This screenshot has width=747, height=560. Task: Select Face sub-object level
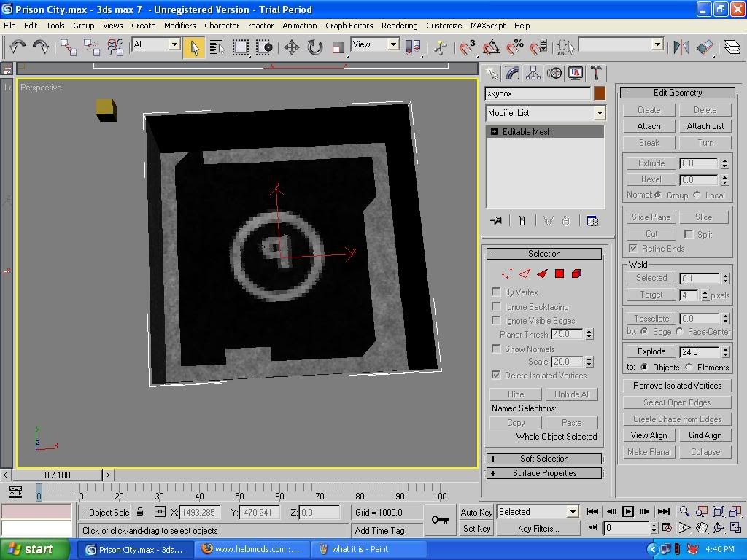[542, 273]
